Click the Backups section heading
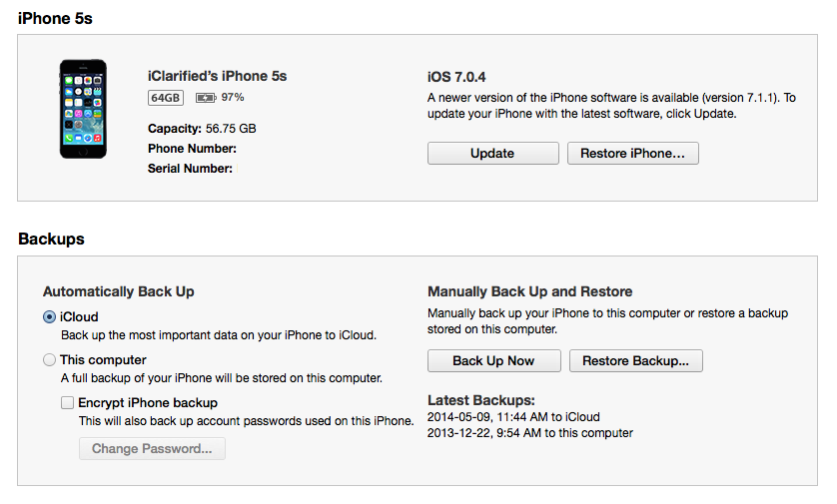The height and width of the screenshot is (504, 837). click(51, 240)
